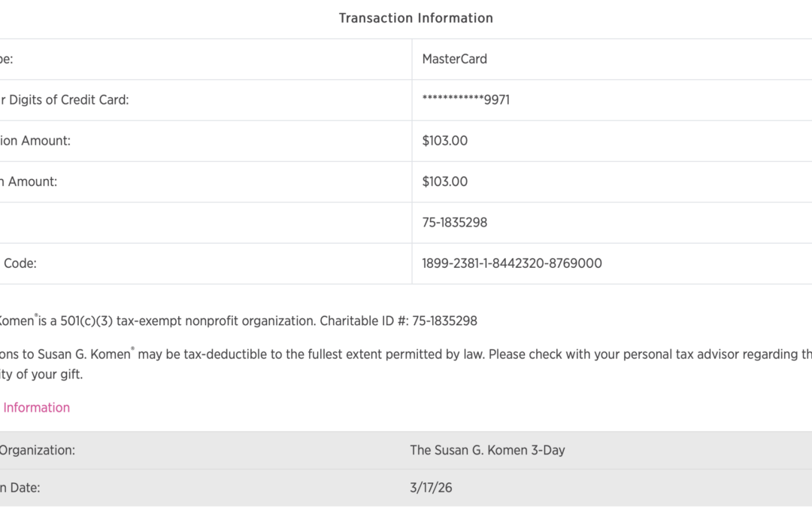Click the masked card number ending 9971

point(465,99)
